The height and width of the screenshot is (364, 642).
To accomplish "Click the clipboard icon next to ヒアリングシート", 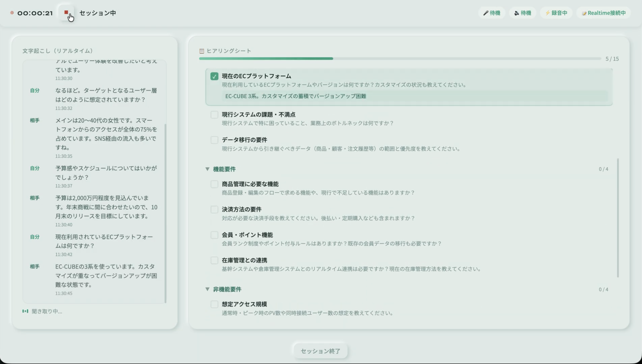I will pos(201,51).
